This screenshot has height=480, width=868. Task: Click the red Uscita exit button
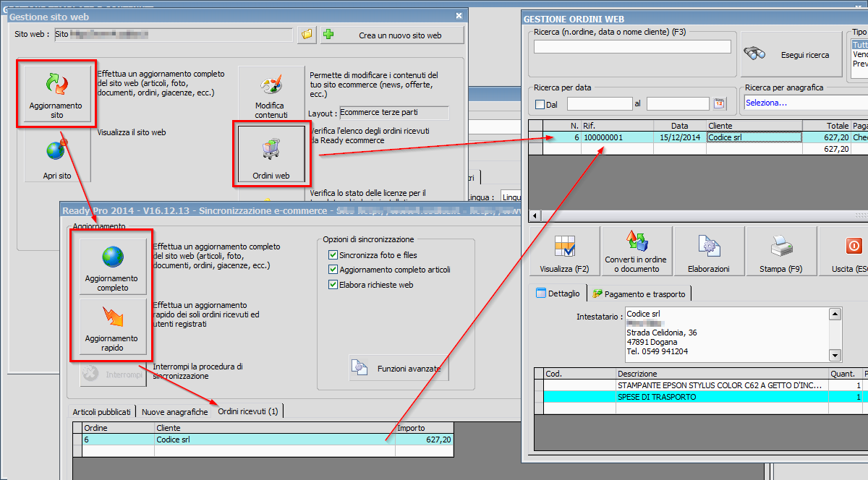tap(843, 252)
